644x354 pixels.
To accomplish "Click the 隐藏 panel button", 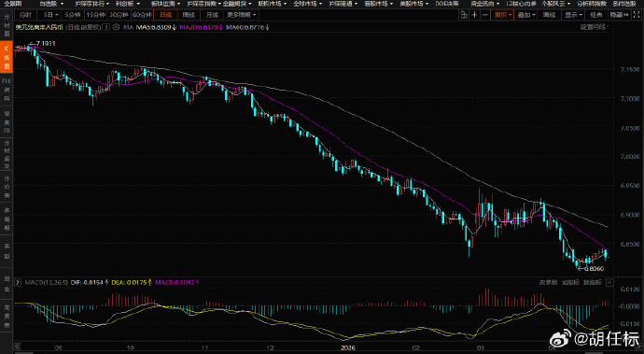I will click(x=620, y=15).
